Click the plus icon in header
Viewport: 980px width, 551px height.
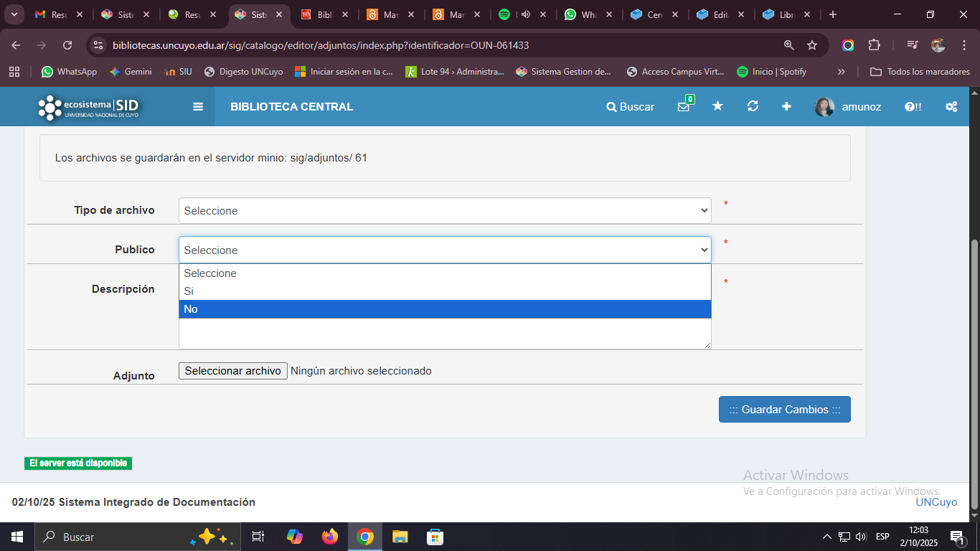click(x=786, y=106)
